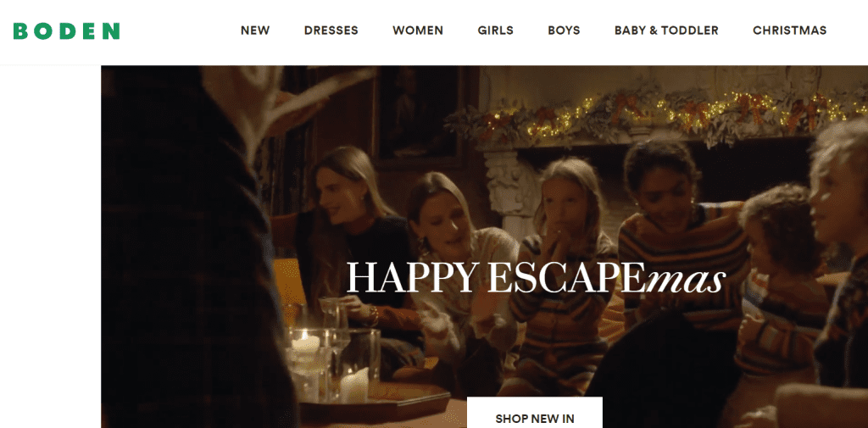The height and width of the screenshot is (428, 868).
Task: Click the white antlers in the hero image
Action: pyautogui.click(x=277, y=105)
